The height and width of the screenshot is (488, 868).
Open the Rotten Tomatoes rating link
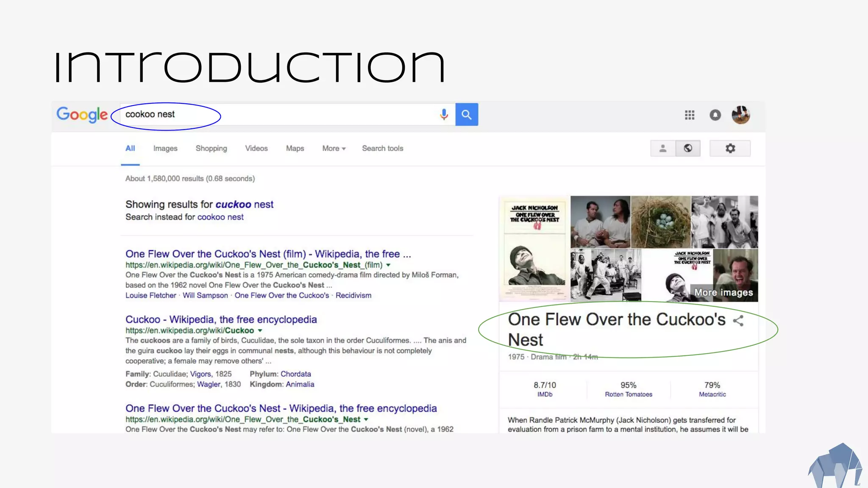coord(629,394)
